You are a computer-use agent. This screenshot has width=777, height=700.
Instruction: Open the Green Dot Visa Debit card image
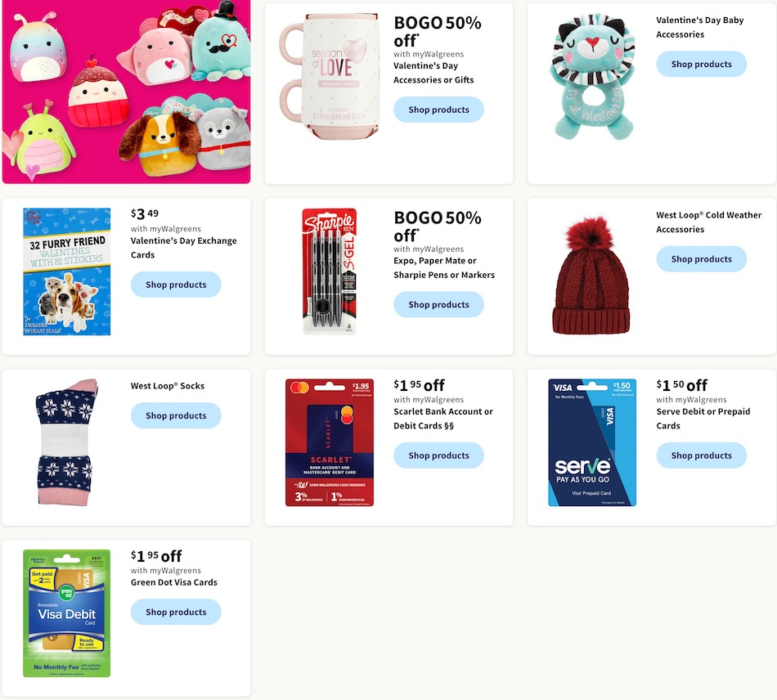(67, 613)
